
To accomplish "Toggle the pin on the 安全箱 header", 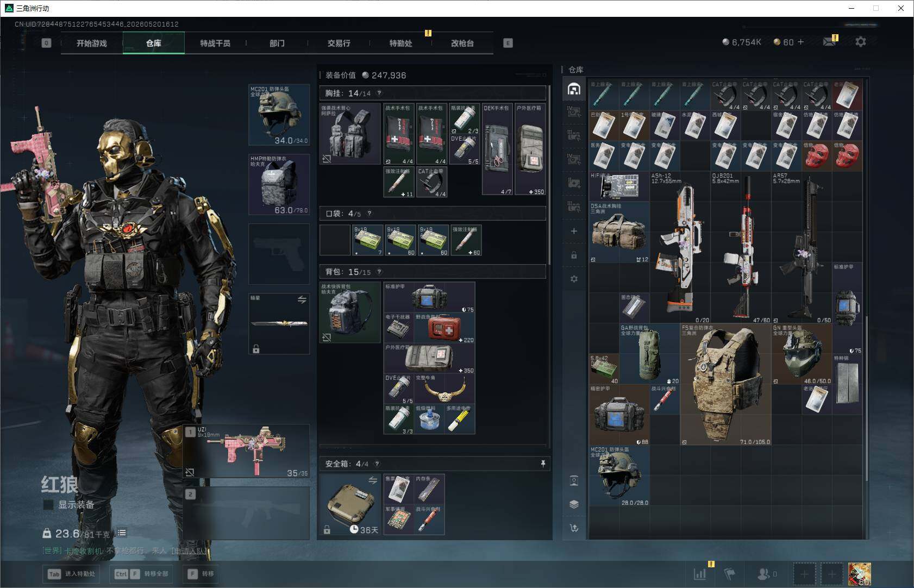I will click(542, 464).
